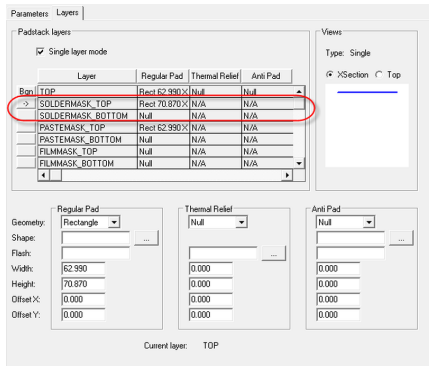This screenshot has height=371, width=430.
Task: Toggle the Single layer mode checkbox
Action: pos(40,52)
